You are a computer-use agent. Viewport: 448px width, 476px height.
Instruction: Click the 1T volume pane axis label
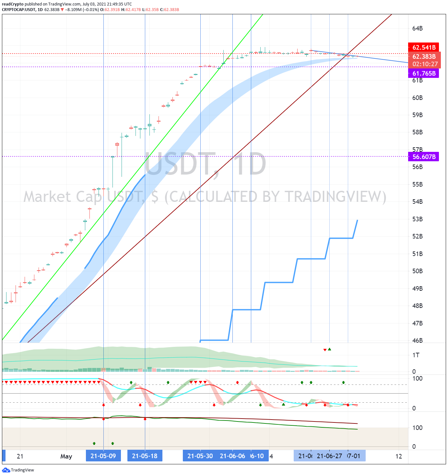click(x=416, y=355)
